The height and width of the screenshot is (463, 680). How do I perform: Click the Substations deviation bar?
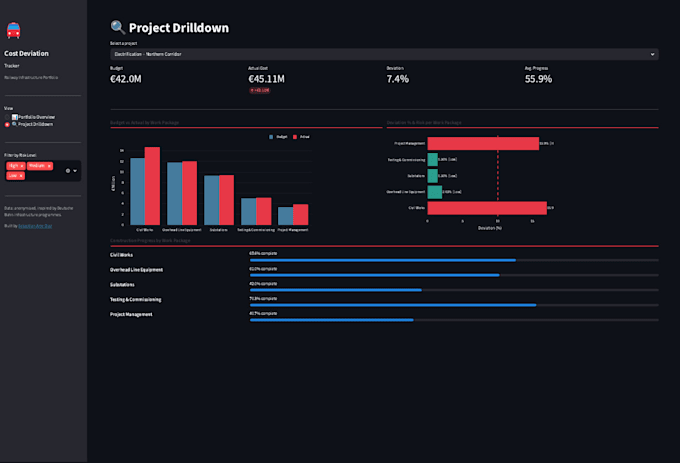pyautogui.click(x=432, y=176)
